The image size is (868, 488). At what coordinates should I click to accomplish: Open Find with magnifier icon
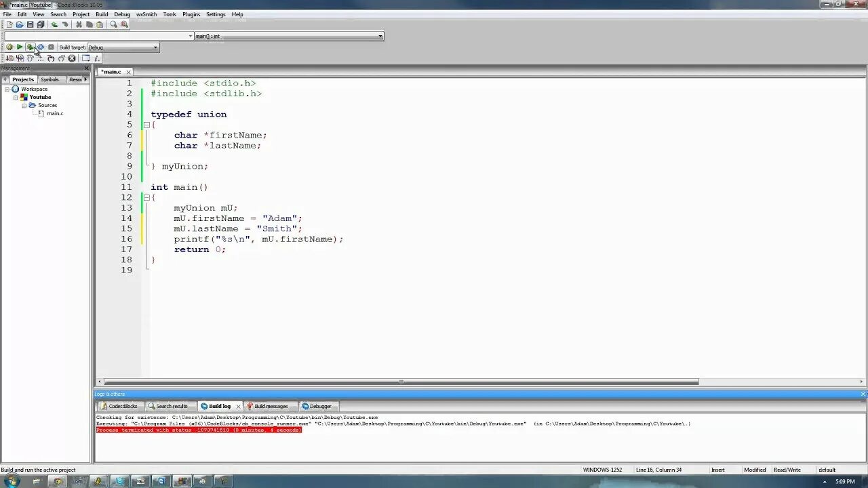tap(113, 24)
